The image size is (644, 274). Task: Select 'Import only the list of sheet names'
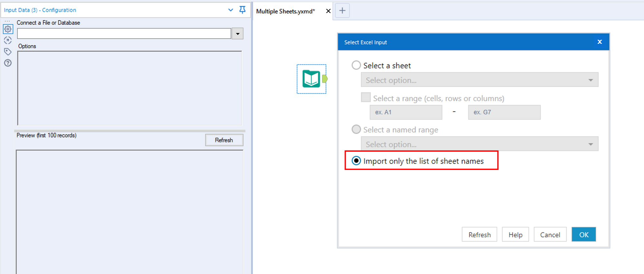click(356, 161)
